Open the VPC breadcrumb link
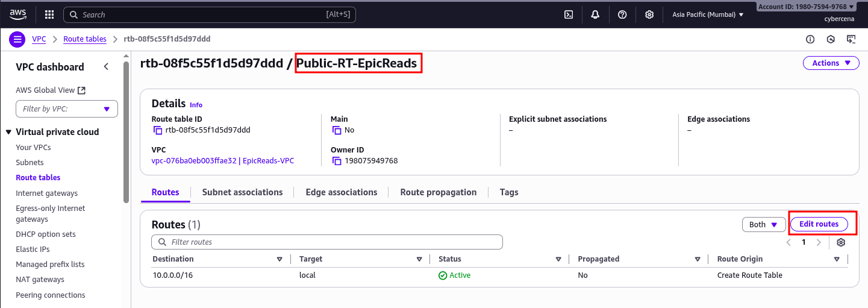The image size is (868, 308). (x=39, y=39)
